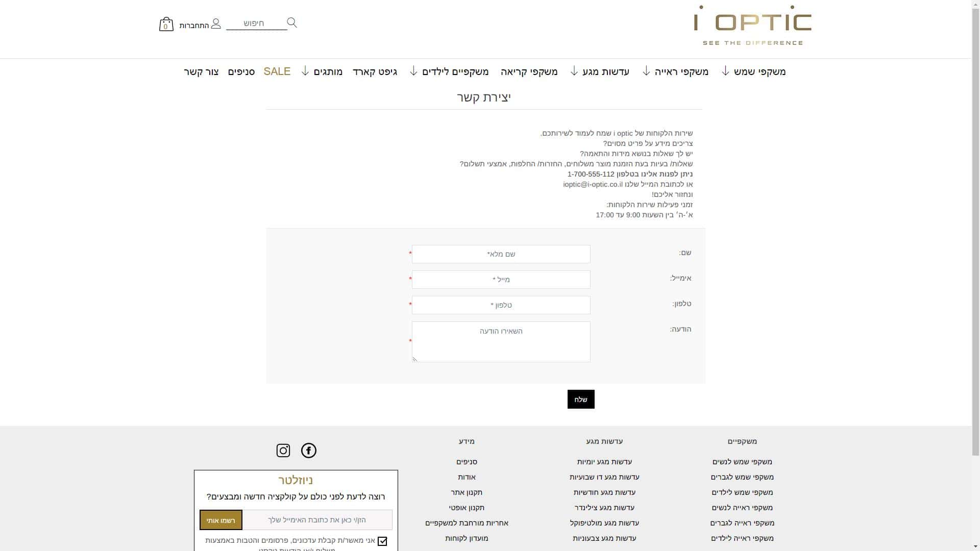The width and height of the screenshot is (980, 551).
Task: Expand the מותגים dropdown arrow
Action: (x=305, y=71)
